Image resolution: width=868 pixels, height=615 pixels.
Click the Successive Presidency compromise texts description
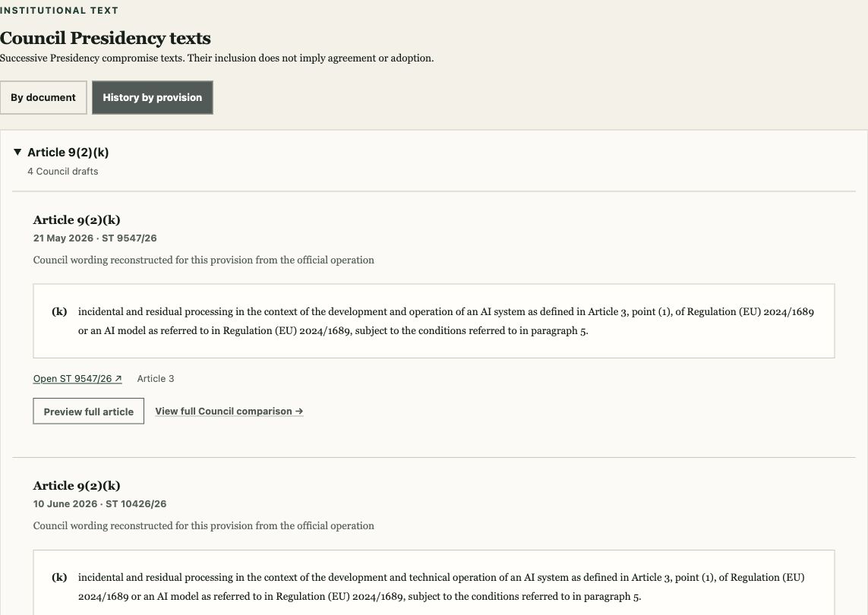click(x=217, y=58)
